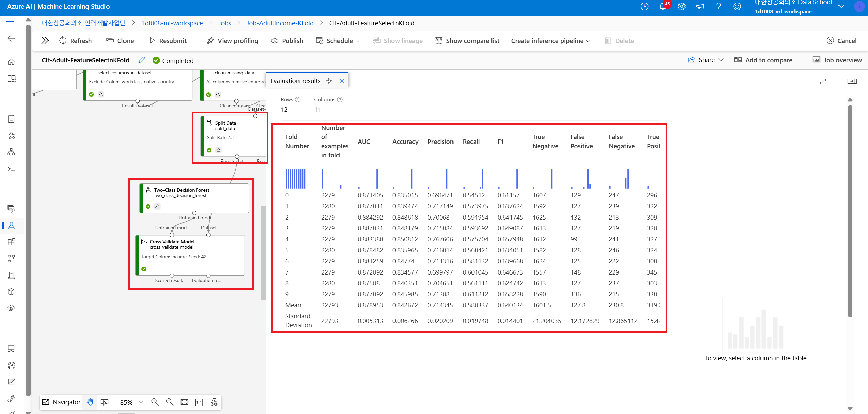The image size is (868, 414).
Task: Click the locate node target icon
Action: [x=328, y=81]
